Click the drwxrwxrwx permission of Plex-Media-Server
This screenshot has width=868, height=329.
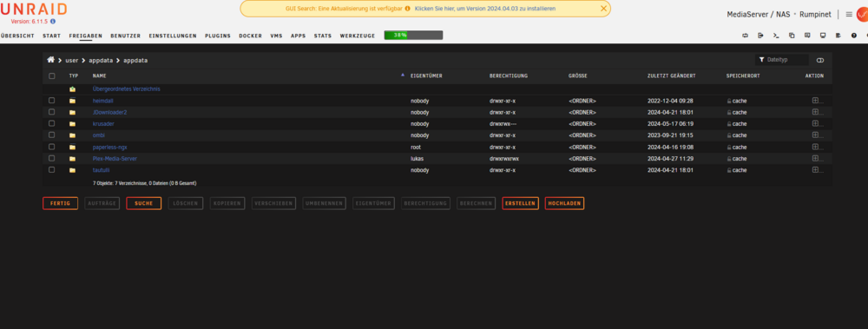(503, 158)
